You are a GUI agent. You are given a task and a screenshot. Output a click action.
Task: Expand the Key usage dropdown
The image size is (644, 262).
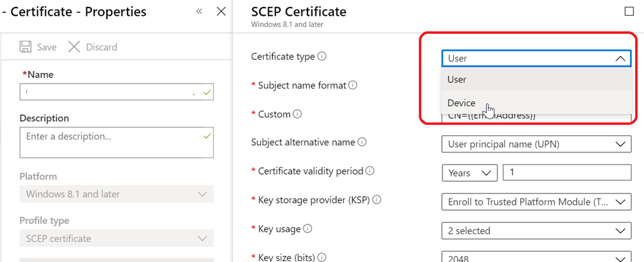point(536,231)
